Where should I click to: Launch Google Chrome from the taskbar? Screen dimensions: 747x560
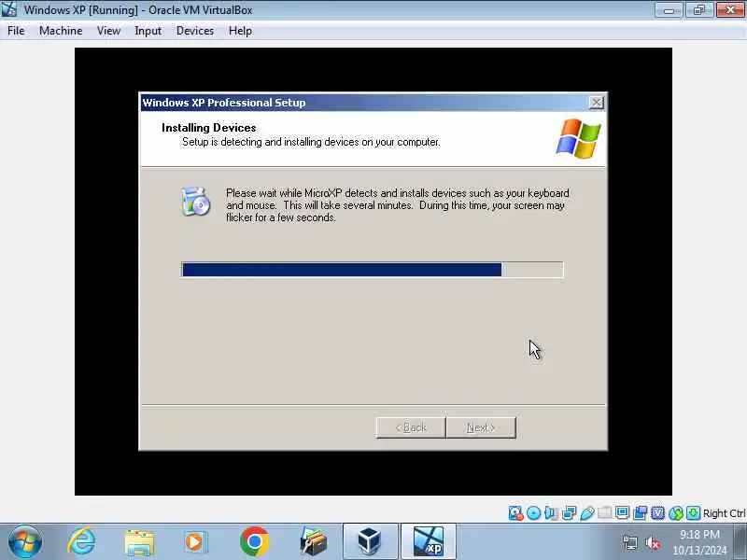254,542
